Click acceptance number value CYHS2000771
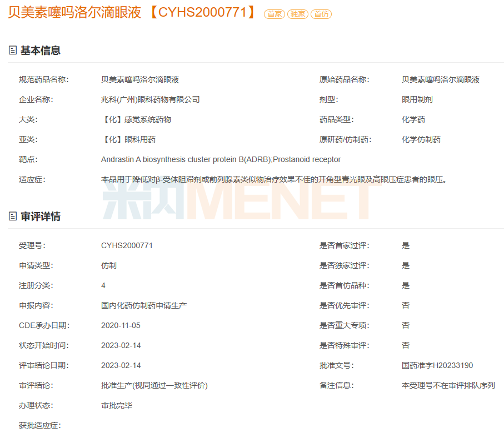Image resolution: width=504 pixels, height=433 pixels. click(127, 245)
